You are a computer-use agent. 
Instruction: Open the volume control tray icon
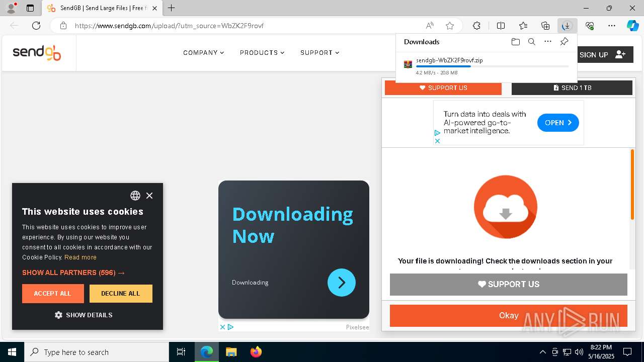pos(579,352)
